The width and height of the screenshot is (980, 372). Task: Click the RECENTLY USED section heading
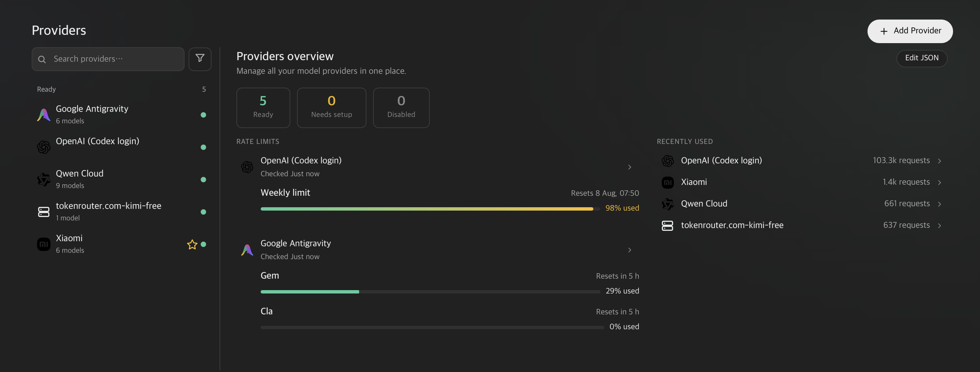tap(685, 142)
